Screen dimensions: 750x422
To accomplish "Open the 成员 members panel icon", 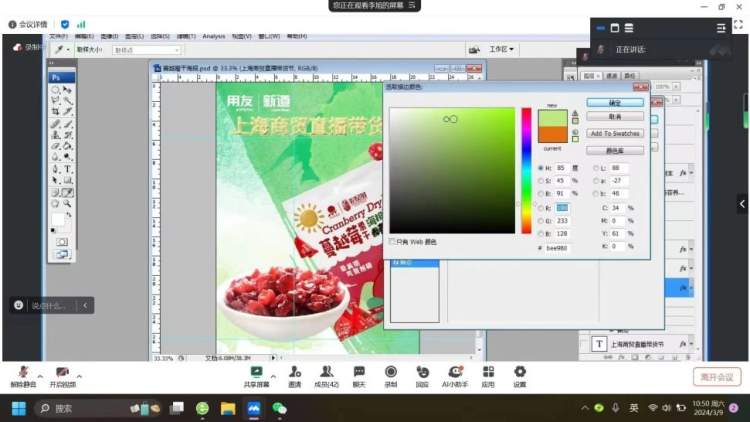I will pos(326,372).
